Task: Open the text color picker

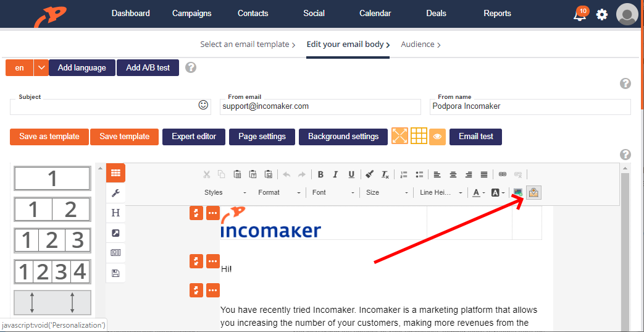Action: point(479,192)
